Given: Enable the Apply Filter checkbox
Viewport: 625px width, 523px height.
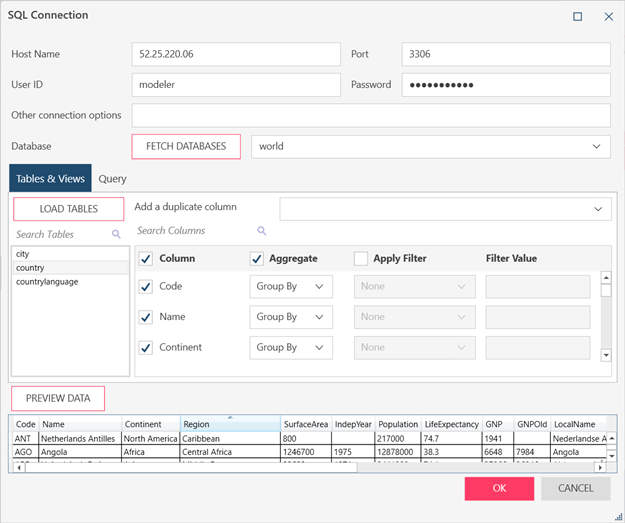Looking at the screenshot, I should [360, 258].
